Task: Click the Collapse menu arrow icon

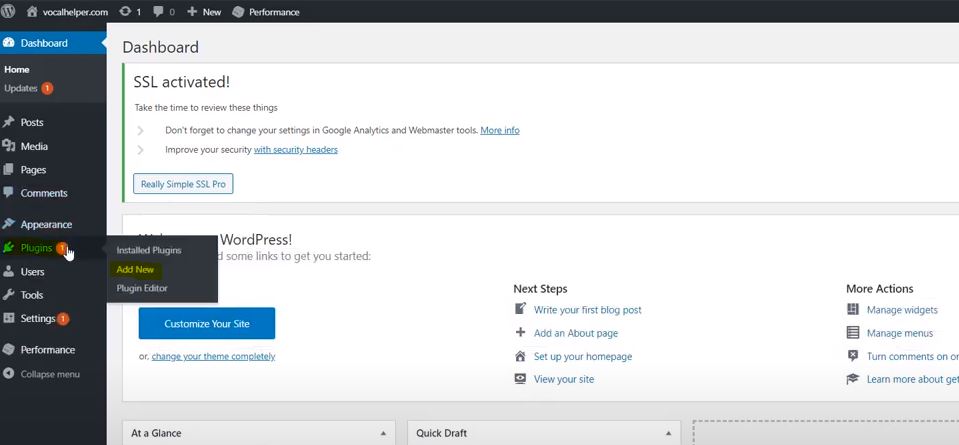Action: point(9,373)
